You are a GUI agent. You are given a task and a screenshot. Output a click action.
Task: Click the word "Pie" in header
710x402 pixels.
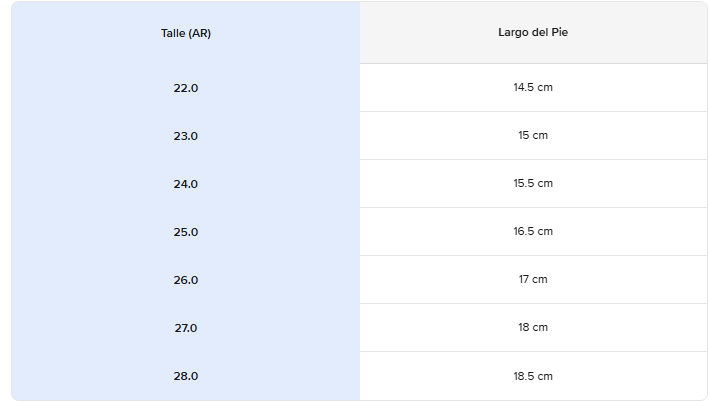[x=560, y=32]
